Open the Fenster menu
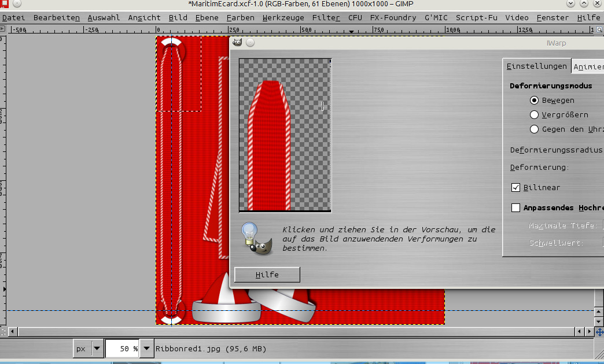604x364 pixels. point(553,18)
